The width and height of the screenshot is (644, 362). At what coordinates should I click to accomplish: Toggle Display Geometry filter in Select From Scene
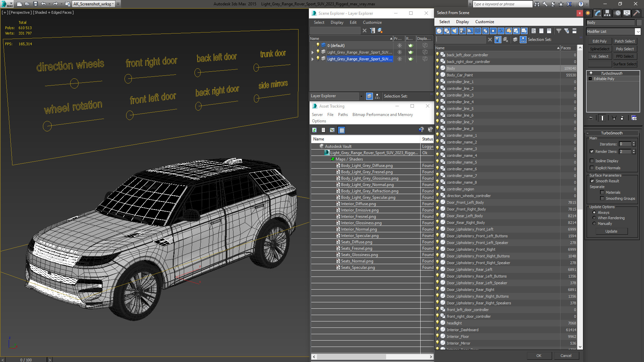click(x=439, y=31)
